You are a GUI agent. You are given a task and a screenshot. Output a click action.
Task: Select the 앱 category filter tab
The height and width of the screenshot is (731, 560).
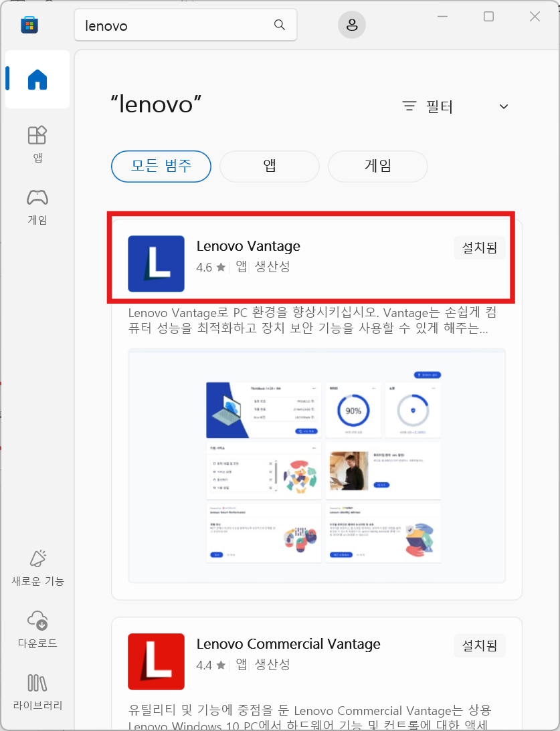click(x=270, y=167)
